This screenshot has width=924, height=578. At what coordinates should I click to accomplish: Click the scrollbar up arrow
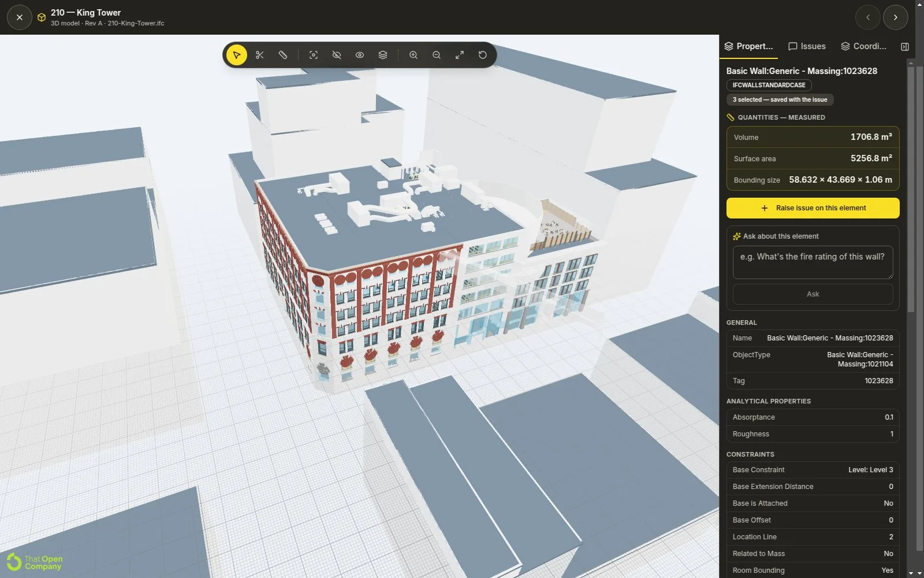(x=911, y=62)
